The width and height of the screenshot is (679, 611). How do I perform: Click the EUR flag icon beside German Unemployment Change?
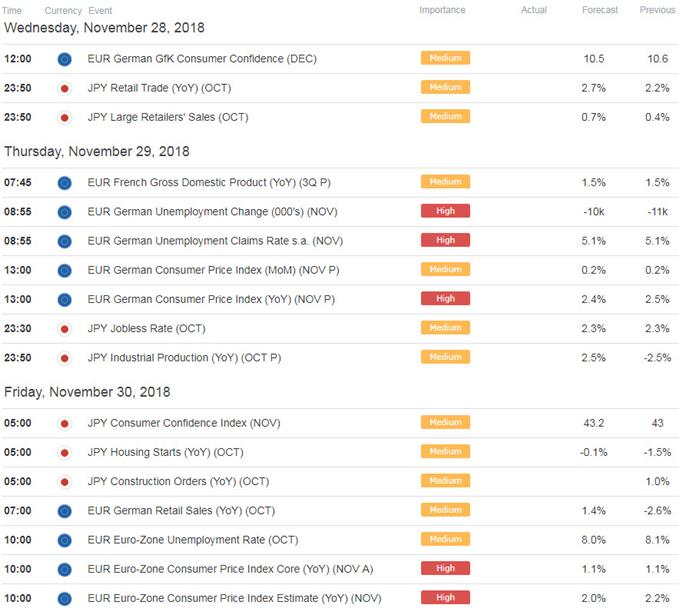pos(65,212)
